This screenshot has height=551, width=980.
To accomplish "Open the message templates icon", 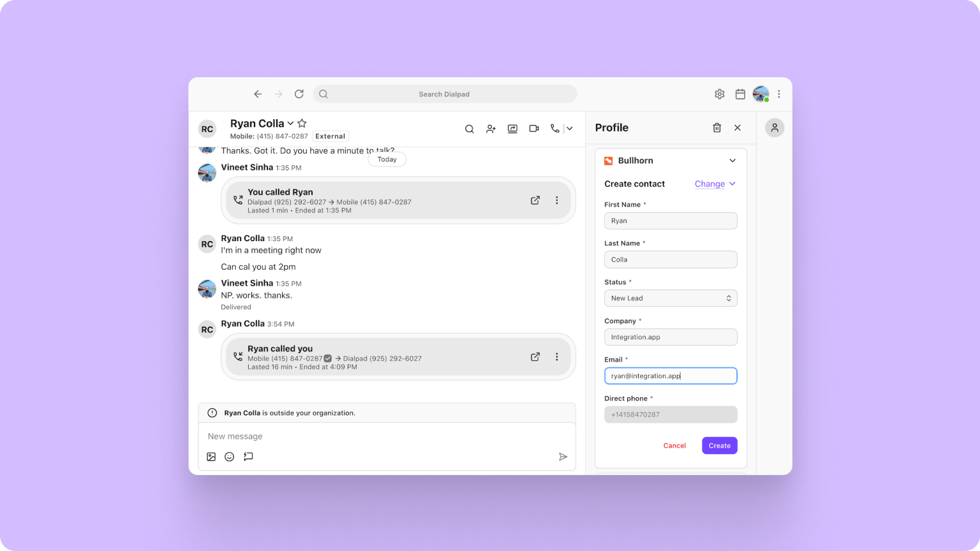I will (x=248, y=457).
